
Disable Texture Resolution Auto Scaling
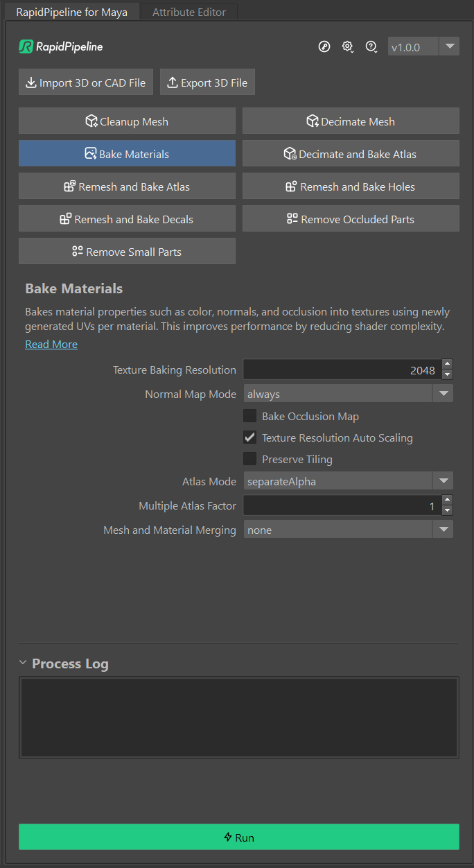click(249, 437)
